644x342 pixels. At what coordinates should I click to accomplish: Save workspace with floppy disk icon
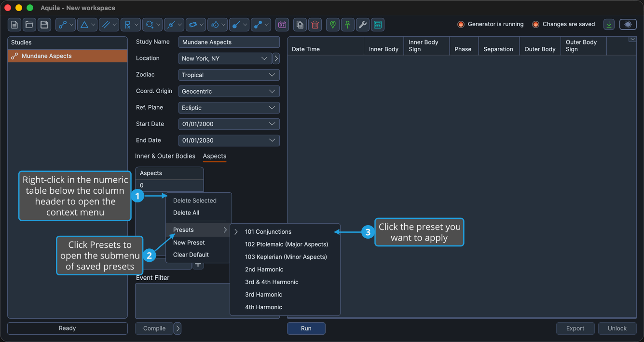pyautogui.click(x=44, y=25)
